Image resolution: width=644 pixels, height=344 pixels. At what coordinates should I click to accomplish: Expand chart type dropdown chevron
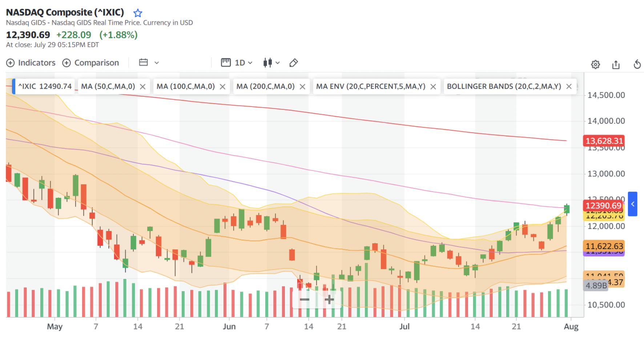[x=278, y=63]
